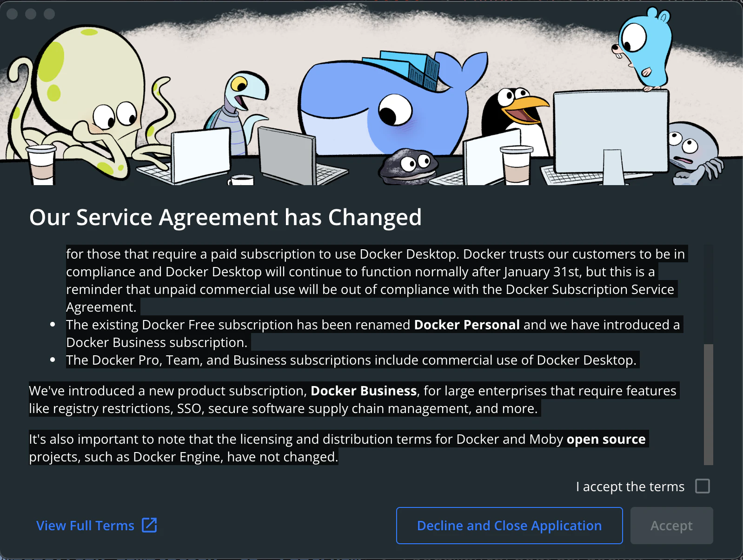Viewport: 743px width, 560px height.
Task: Click the external link icon beside View Full Terms
Action: [x=149, y=525]
